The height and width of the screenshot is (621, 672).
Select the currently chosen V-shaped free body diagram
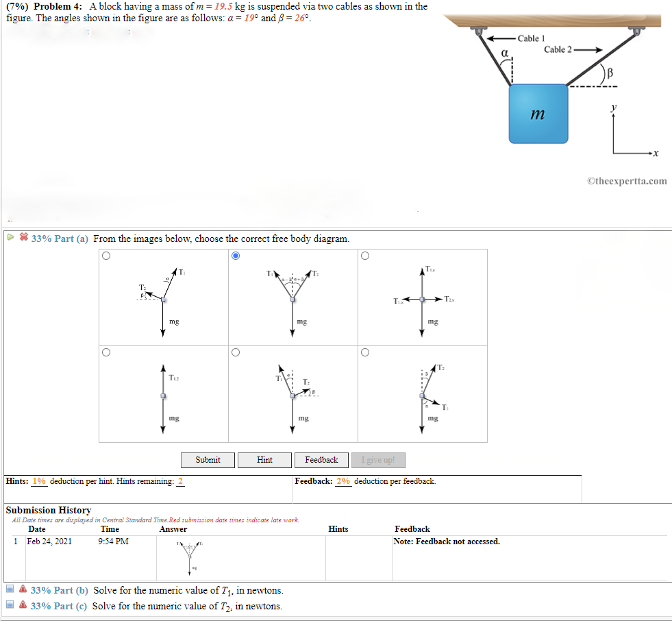tap(235, 255)
